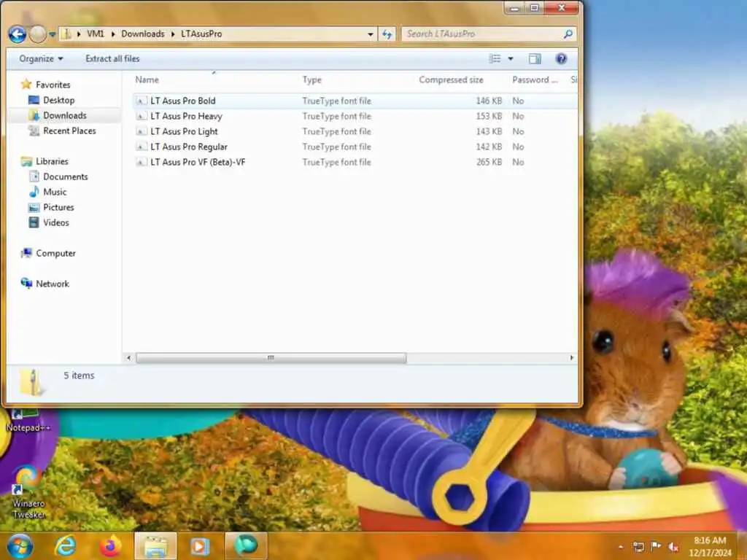Click the LT Asus Pro Light filename
Screen dimensions: 747x560
[x=184, y=131]
